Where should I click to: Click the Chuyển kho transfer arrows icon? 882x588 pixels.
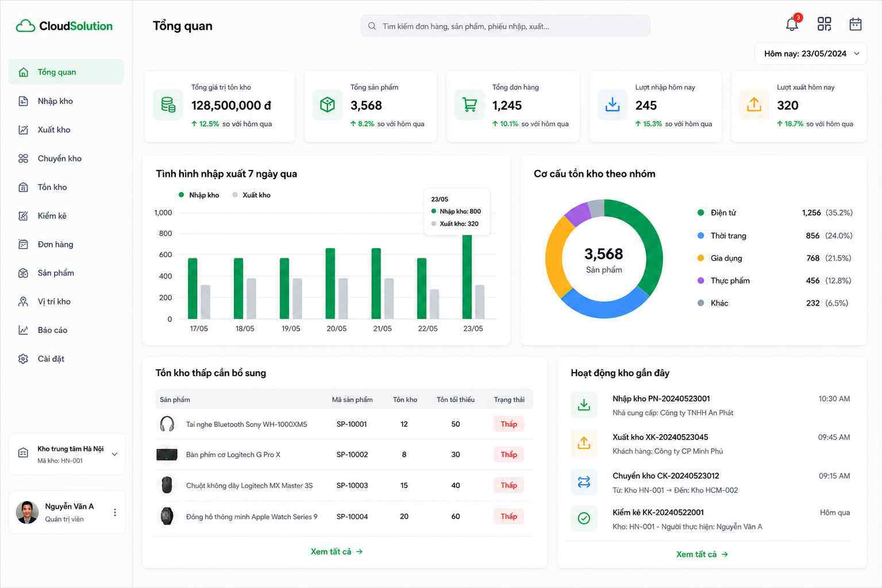coord(584,482)
